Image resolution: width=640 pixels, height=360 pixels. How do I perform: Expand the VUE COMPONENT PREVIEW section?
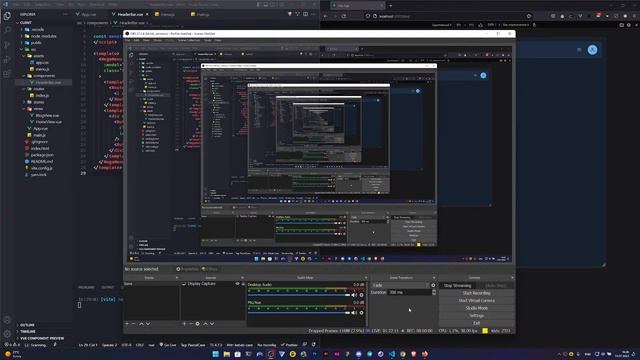pos(41,338)
